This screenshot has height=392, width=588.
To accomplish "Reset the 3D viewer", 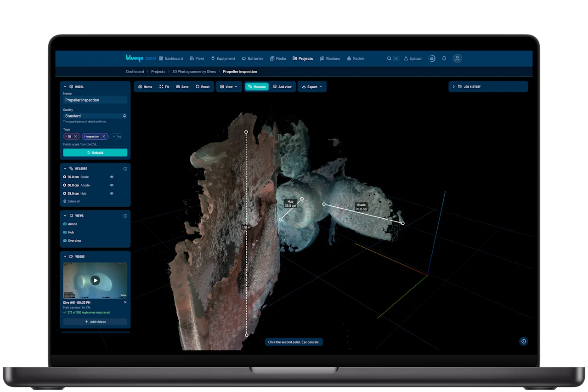I will click(x=203, y=86).
